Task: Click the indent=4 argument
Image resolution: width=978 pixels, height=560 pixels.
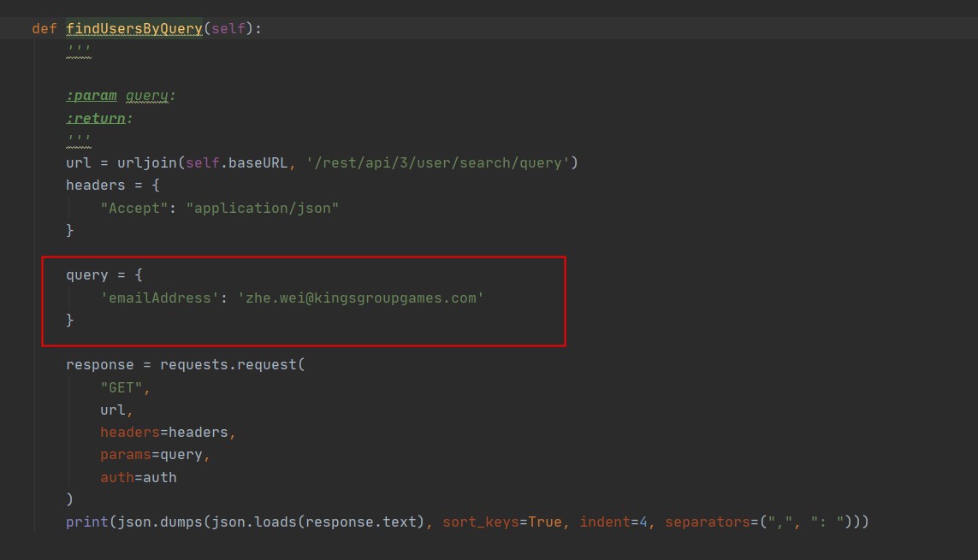Action: pyautogui.click(x=613, y=522)
